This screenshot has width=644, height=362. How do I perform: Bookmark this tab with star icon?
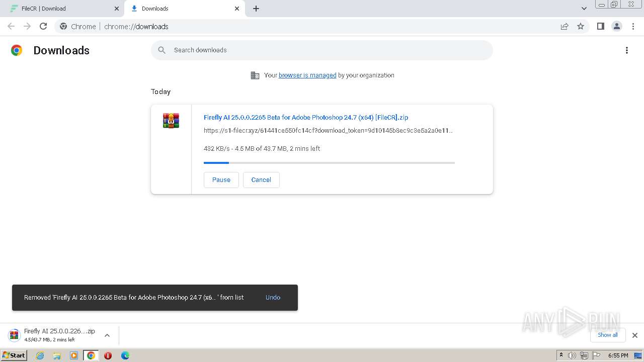[581, 27]
